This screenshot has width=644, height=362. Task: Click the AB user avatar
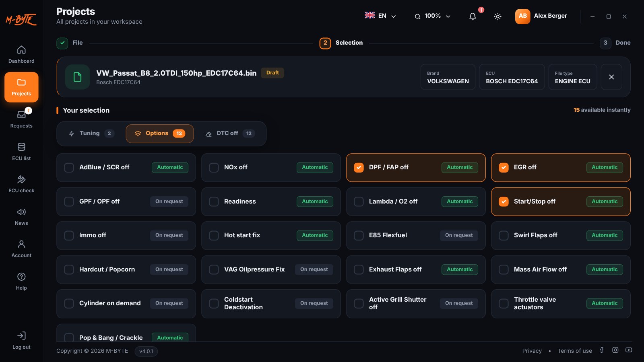(x=522, y=16)
